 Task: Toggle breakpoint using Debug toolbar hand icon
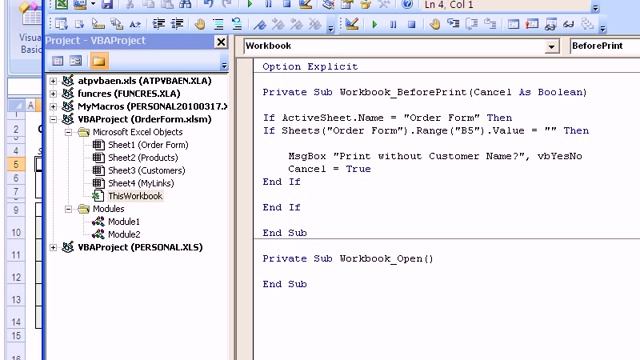click(x=435, y=24)
